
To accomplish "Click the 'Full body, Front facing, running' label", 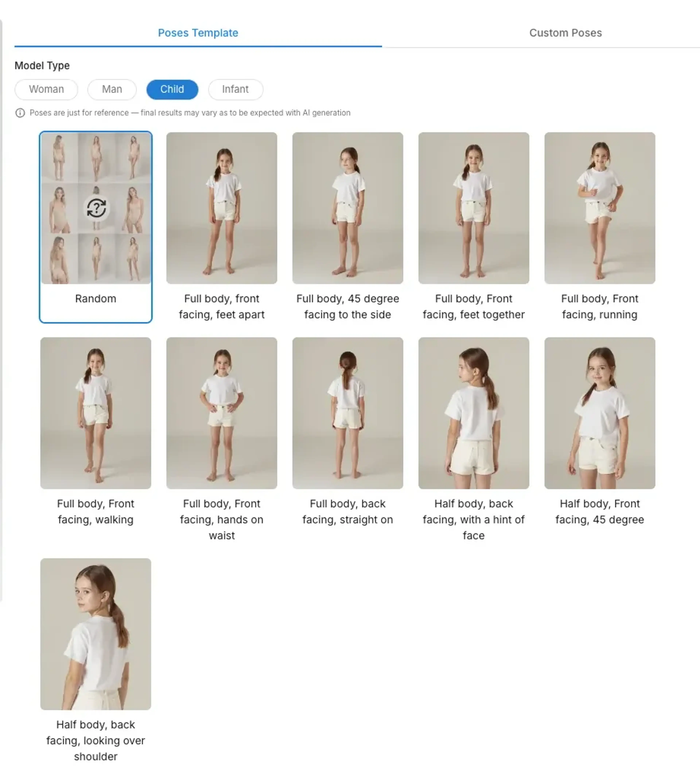I will pyautogui.click(x=600, y=307).
